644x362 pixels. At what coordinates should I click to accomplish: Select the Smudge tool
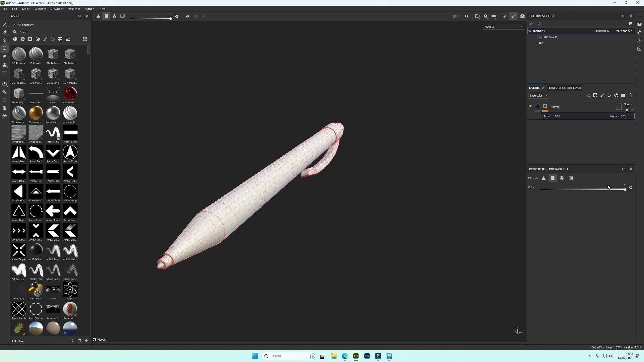tap(5, 57)
